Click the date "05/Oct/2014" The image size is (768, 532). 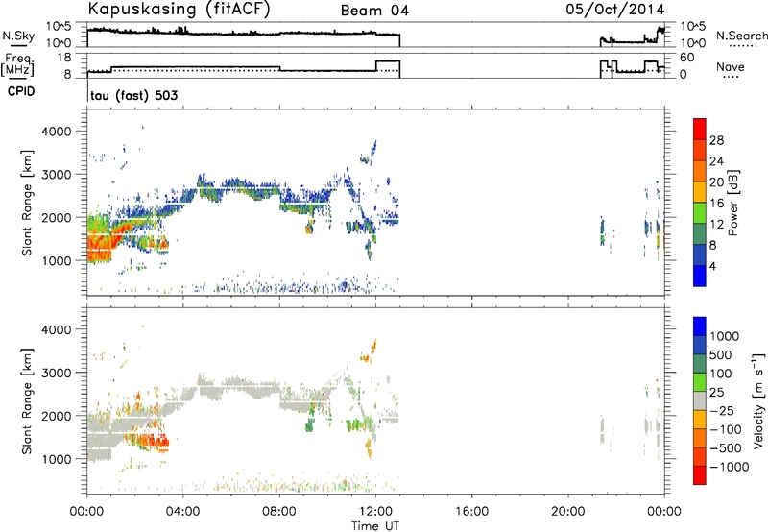coord(614,10)
